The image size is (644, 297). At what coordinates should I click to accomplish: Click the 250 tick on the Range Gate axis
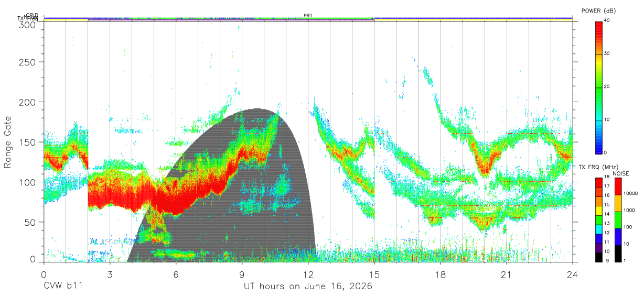pyautogui.click(x=28, y=62)
